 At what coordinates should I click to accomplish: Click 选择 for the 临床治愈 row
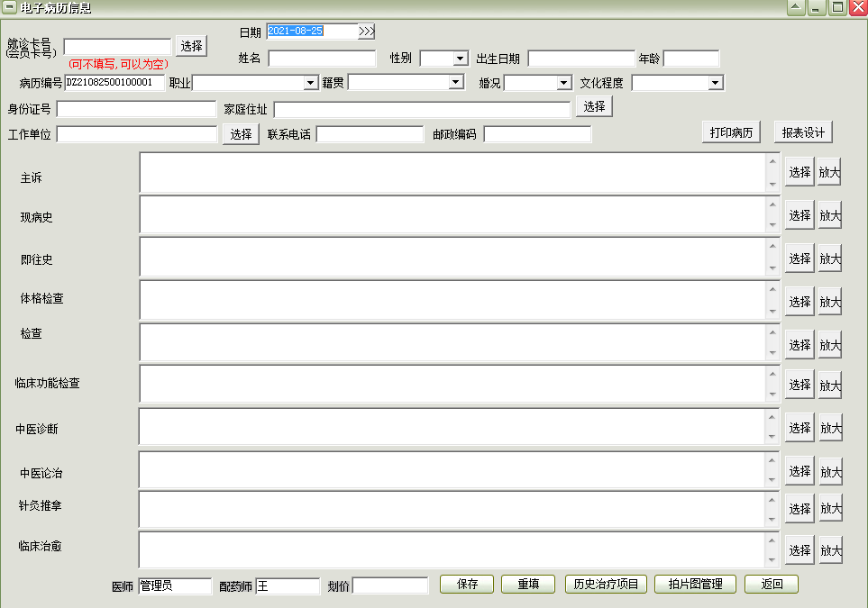click(799, 550)
